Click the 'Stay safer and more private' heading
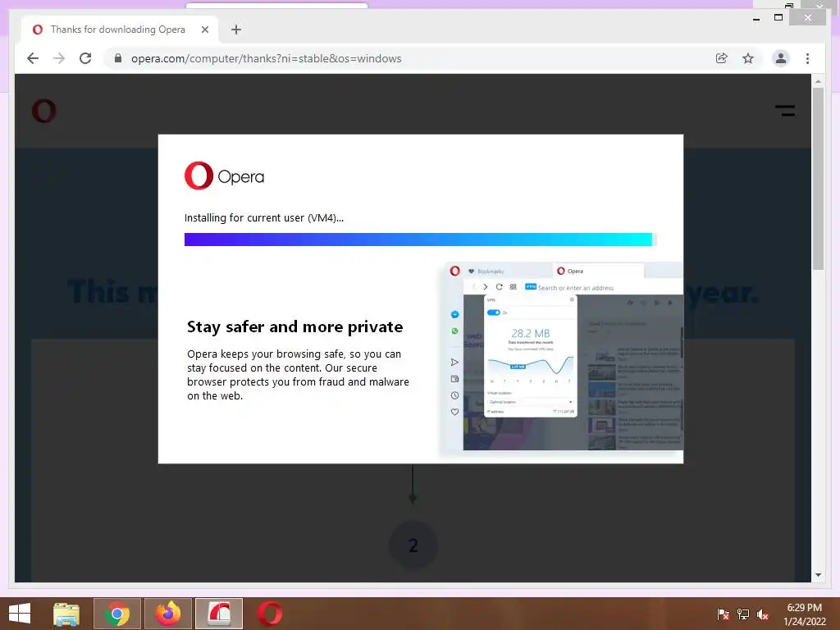The height and width of the screenshot is (630, 840). 294,326
